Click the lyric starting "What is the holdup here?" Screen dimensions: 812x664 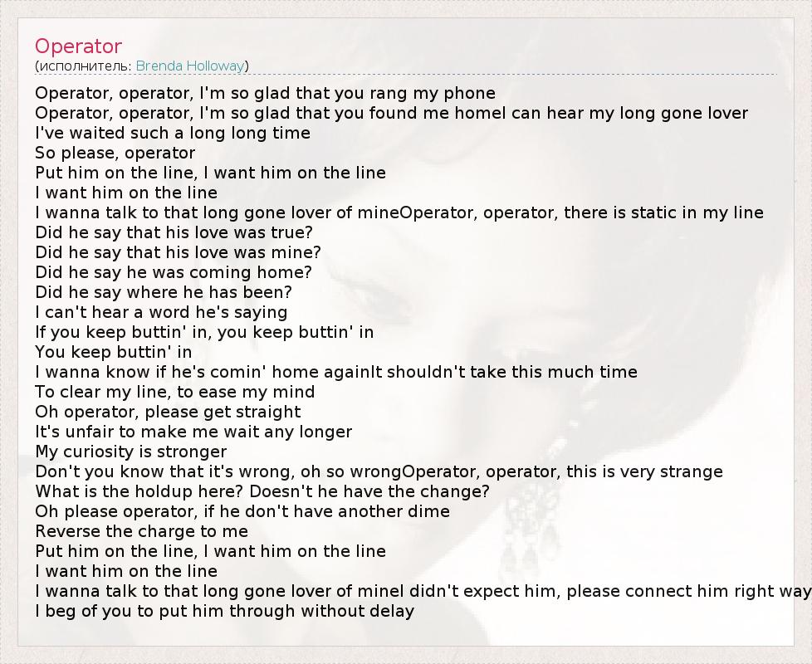pos(262,491)
